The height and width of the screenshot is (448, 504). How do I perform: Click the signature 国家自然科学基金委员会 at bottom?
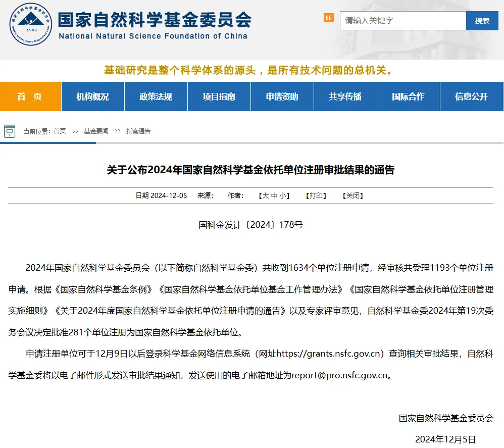point(446,418)
